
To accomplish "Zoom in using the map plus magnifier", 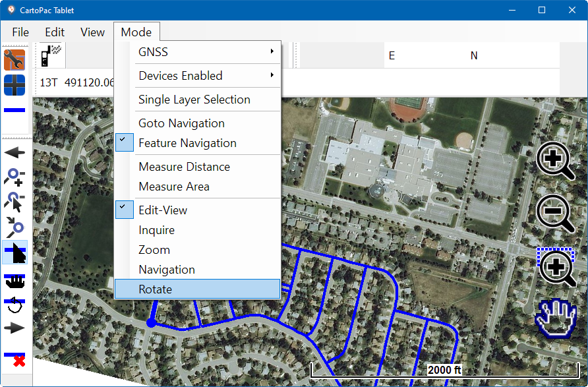I will [x=556, y=161].
